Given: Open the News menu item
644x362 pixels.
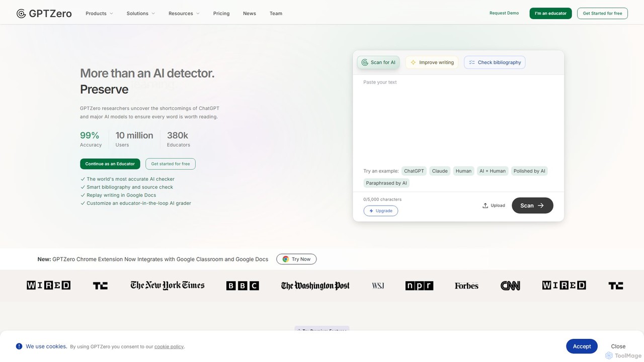Looking at the screenshot, I should point(250,14).
